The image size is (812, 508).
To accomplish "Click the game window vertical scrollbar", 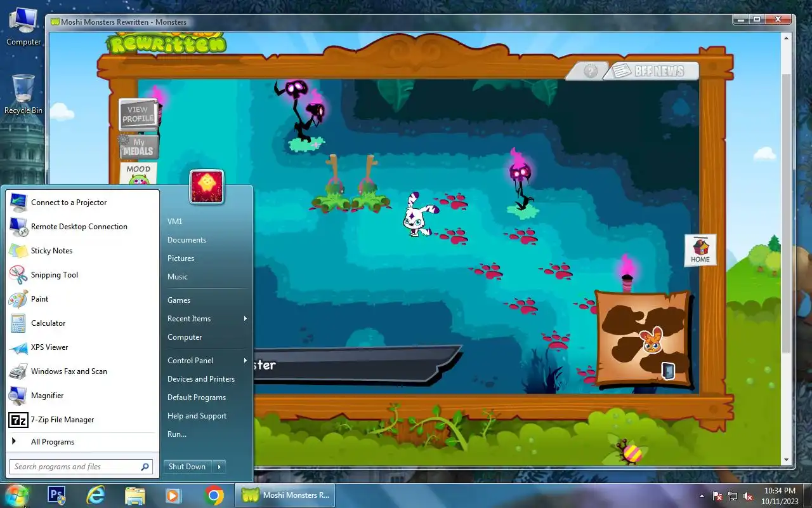I will [x=787, y=213].
